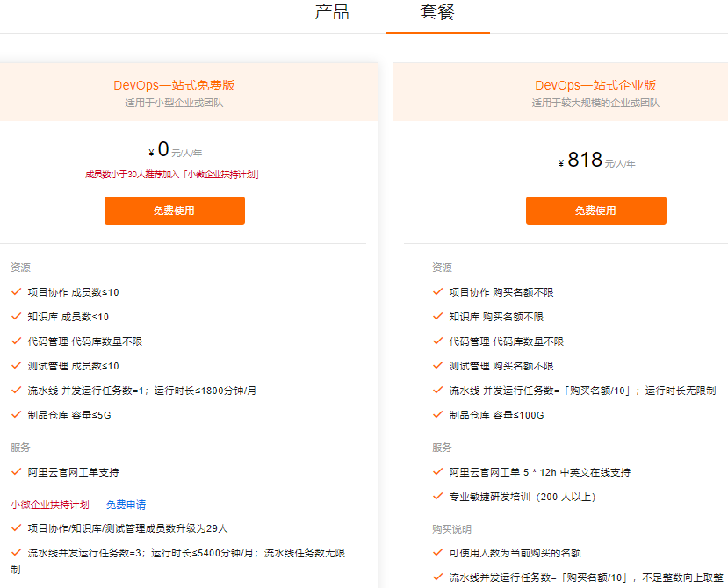
Task: Click the ¥818 元/人/年 price
Action: click(596, 160)
